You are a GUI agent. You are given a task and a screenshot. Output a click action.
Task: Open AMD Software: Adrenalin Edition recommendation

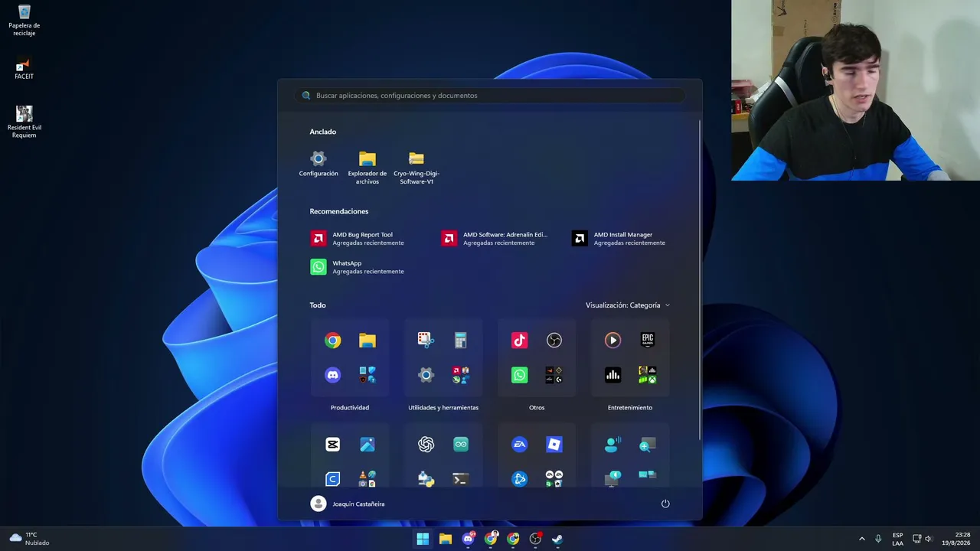[x=495, y=239]
